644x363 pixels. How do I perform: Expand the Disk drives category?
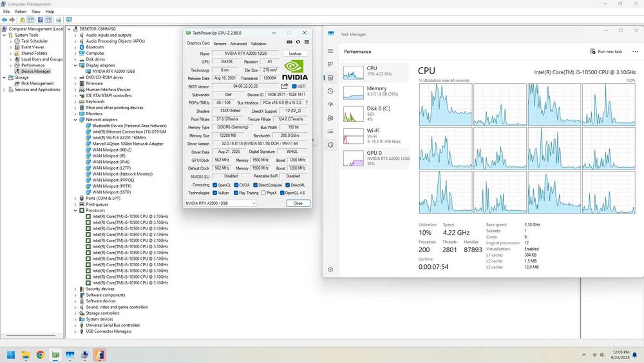tap(75, 59)
